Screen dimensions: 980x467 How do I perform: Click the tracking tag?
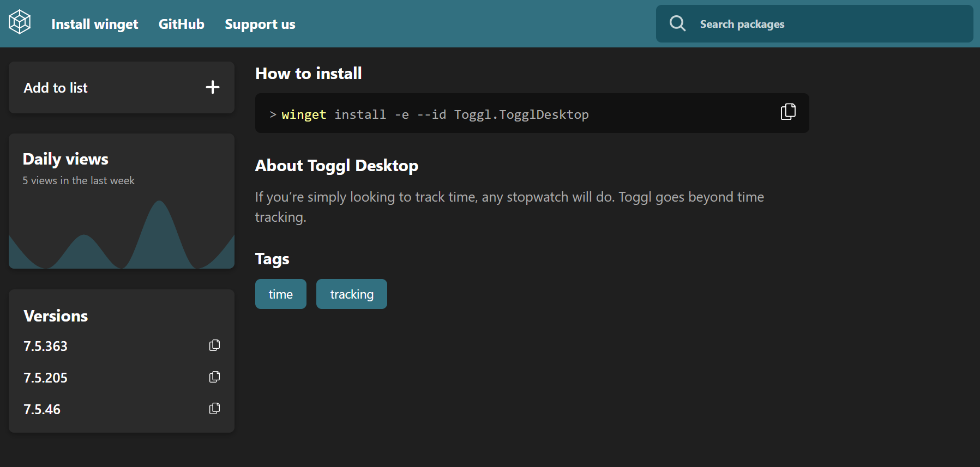[x=352, y=294]
